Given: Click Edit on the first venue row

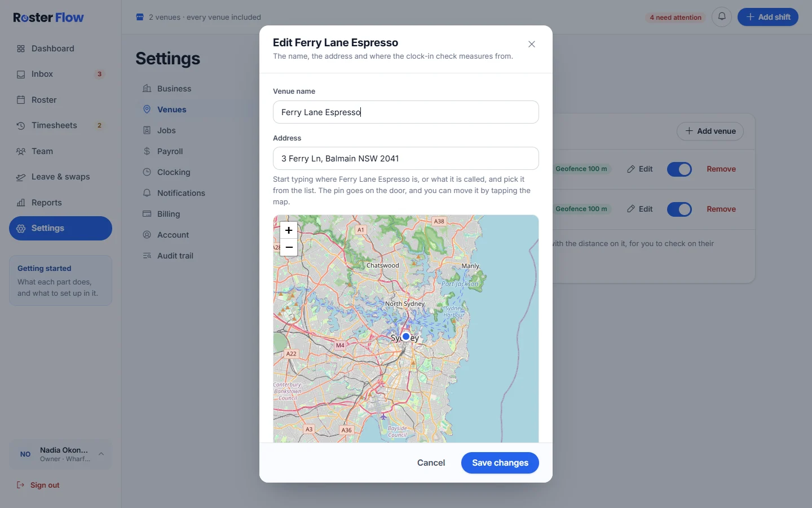Looking at the screenshot, I should click(x=640, y=169).
